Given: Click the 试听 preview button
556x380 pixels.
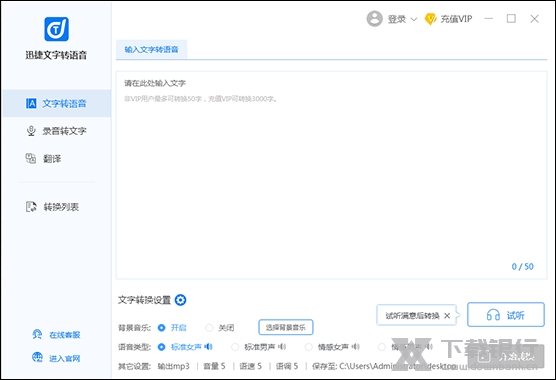Looking at the screenshot, I should pyautogui.click(x=506, y=314).
